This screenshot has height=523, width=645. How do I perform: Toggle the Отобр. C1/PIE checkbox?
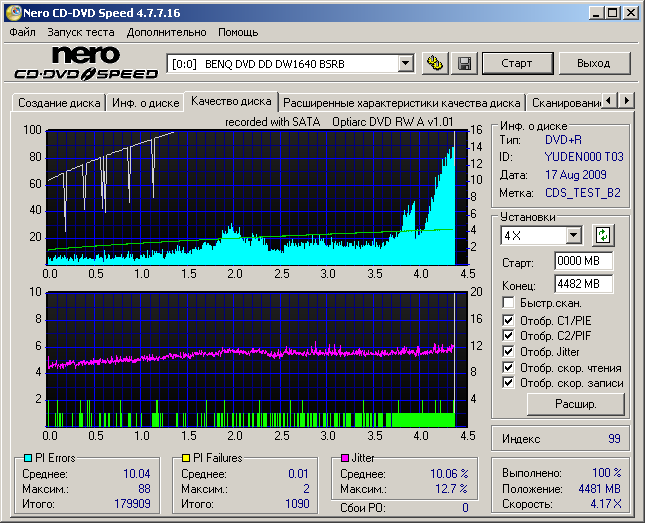pos(508,320)
